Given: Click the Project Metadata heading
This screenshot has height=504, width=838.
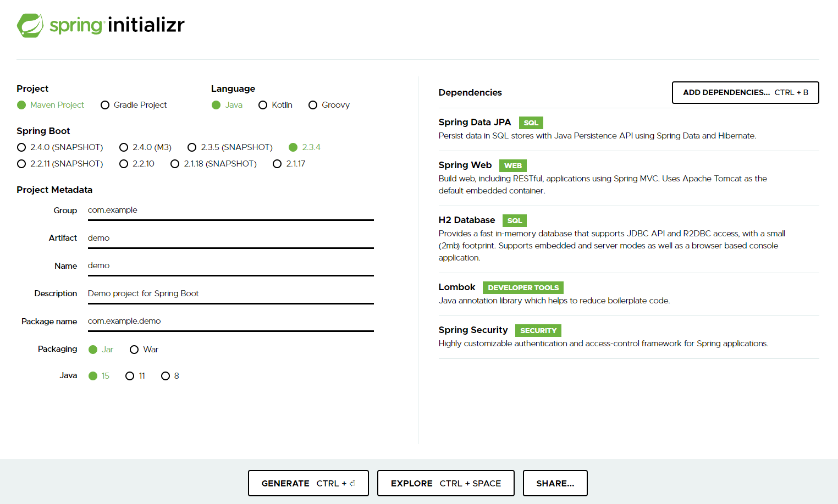Looking at the screenshot, I should tap(54, 190).
